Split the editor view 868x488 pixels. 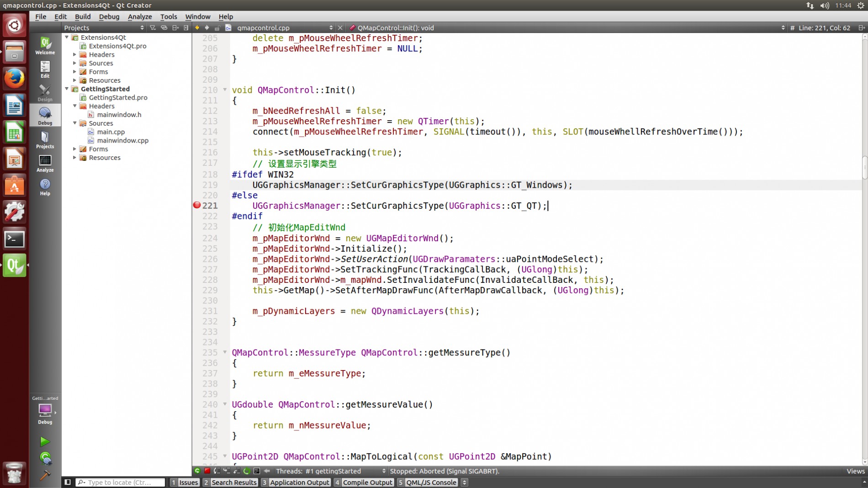862,28
